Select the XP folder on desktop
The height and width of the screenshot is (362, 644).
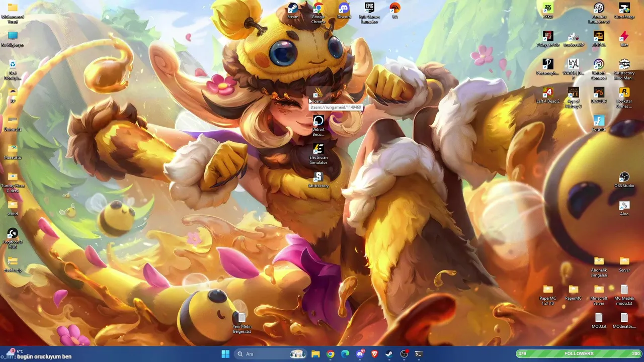[13, 96]
